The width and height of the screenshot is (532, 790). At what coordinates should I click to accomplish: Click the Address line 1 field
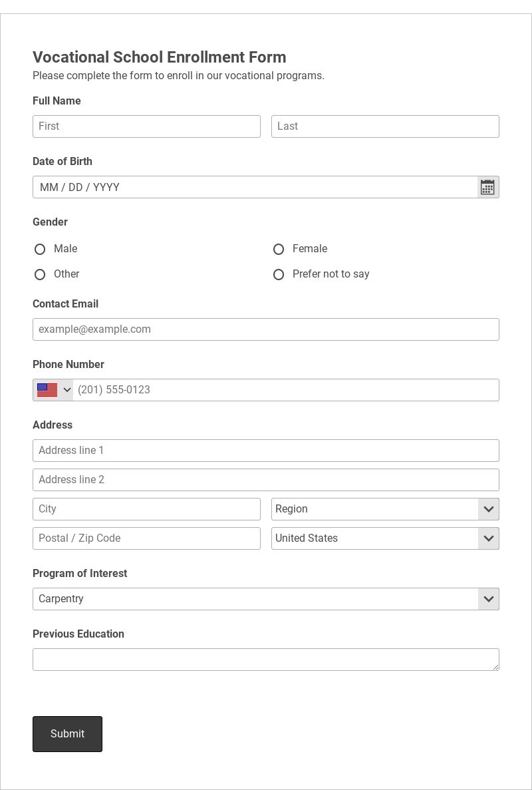pos(266,451)
